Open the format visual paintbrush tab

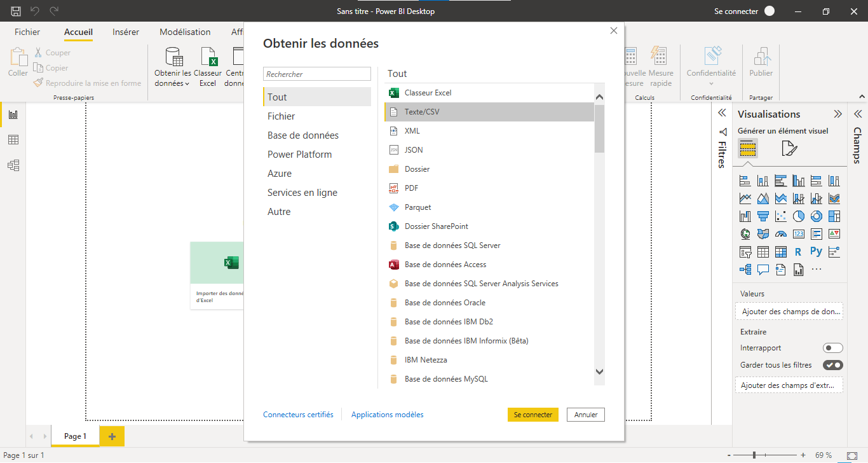789,149
